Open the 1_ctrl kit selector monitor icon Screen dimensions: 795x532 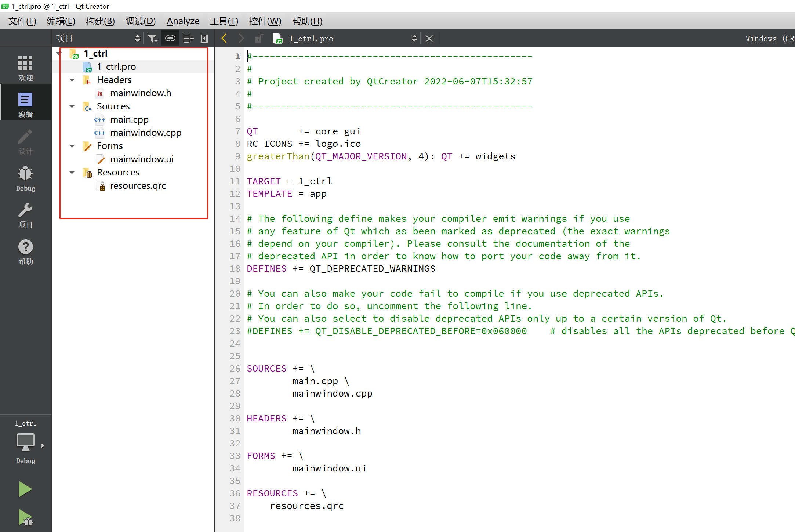(26, 442)
